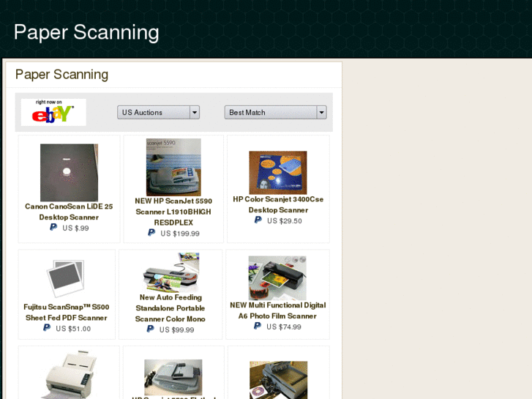This screenshot has height=399, width=532.
Task: Open the white sheet-fed scanner image
Action: 69,375
